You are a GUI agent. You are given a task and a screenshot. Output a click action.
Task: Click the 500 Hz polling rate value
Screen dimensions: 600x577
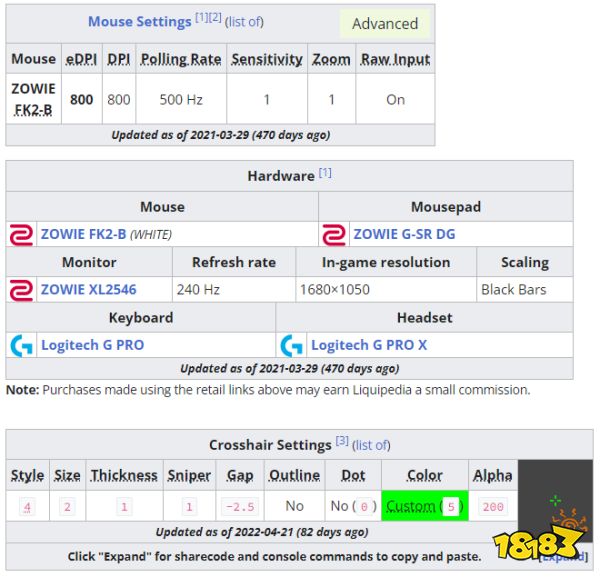click(x=181, y=100)
